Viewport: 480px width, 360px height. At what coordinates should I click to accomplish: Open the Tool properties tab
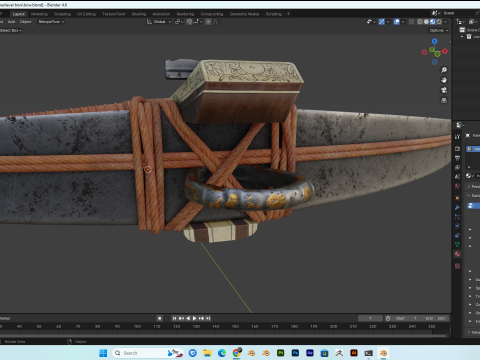(457, 137)
